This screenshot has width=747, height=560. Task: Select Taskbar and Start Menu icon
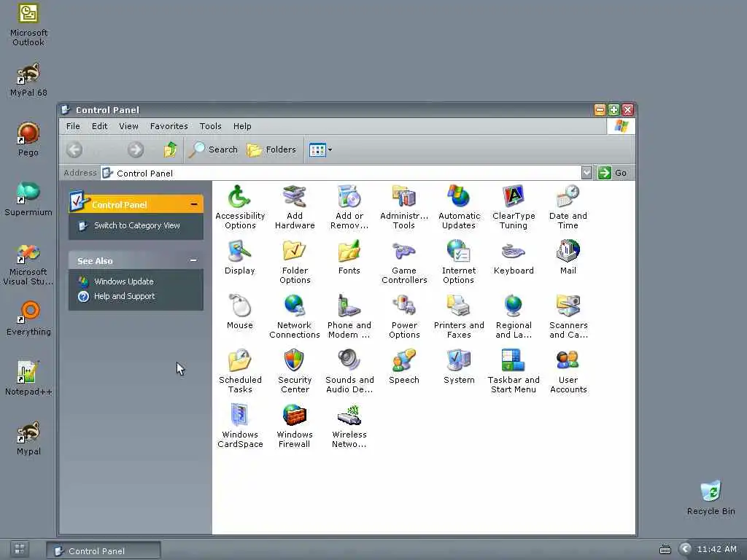coord(514,360)
